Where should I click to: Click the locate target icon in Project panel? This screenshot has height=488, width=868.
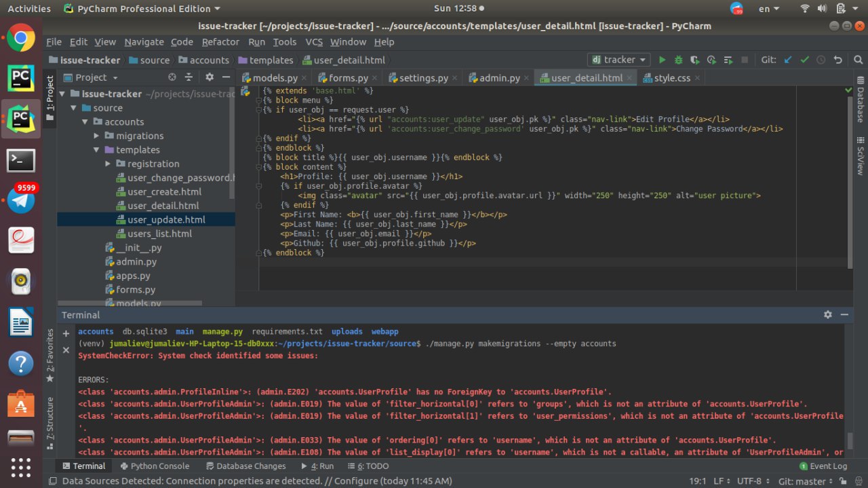172,77
